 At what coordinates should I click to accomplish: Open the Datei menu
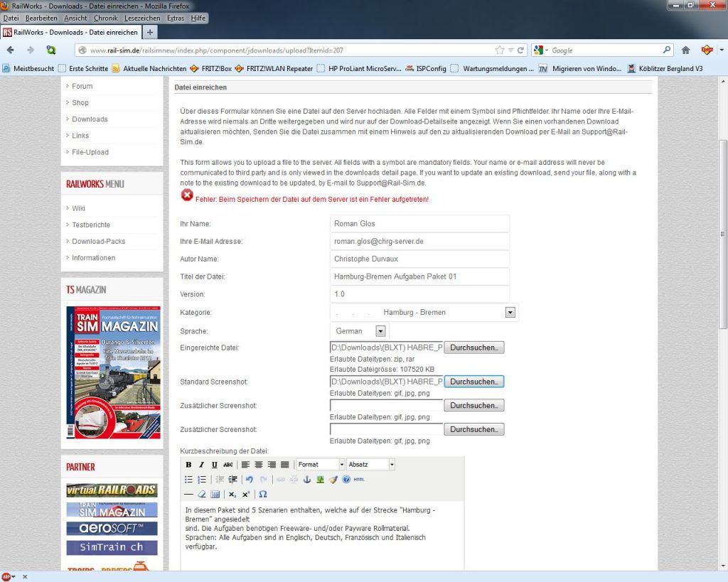(11, 18)
